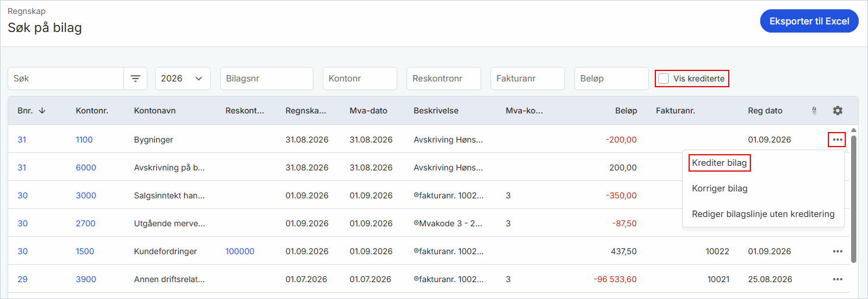The image size is (868, 299).
Task: Open voucher 30 in Kundefordringer row
Action: click(x=23, y=251)
